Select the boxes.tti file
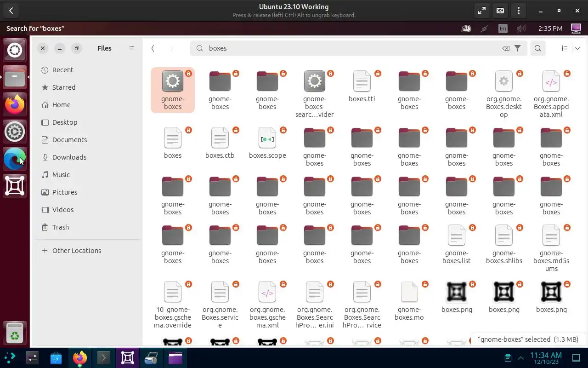Screen dimensions: 588x368 pos(362,86)
